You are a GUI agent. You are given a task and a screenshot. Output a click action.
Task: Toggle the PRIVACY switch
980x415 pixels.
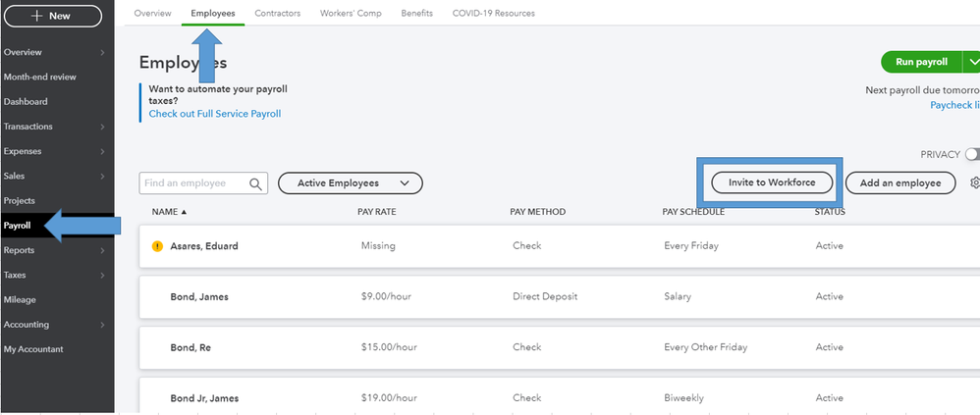[972, 154]
